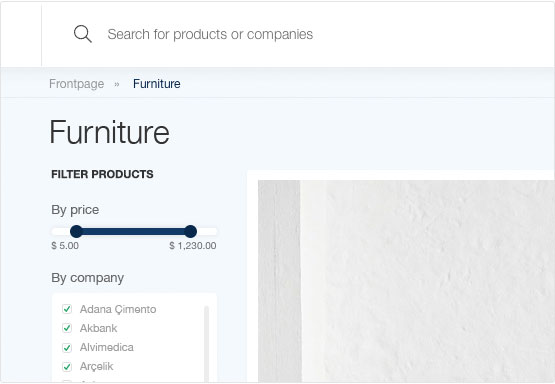
Task: Click the $ 5.00 minimum price label
Action: [65, 246]
